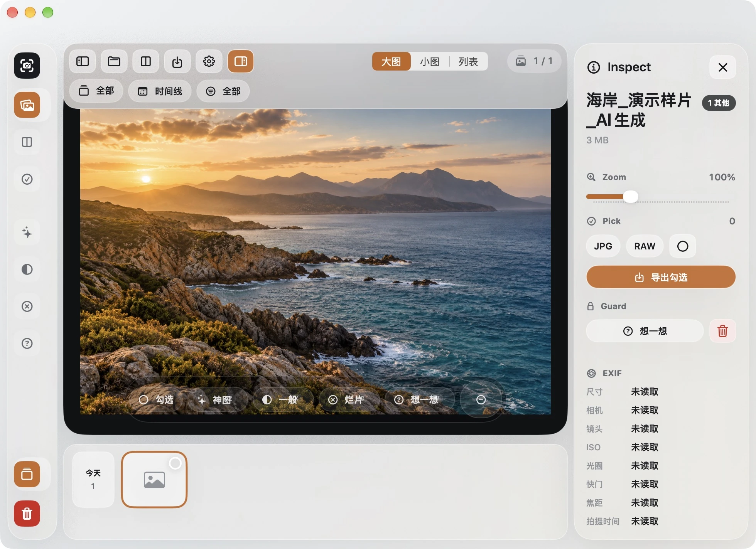Choose JPG pick option
Viewport: 756px width, 549px height.
click(603, 246)
